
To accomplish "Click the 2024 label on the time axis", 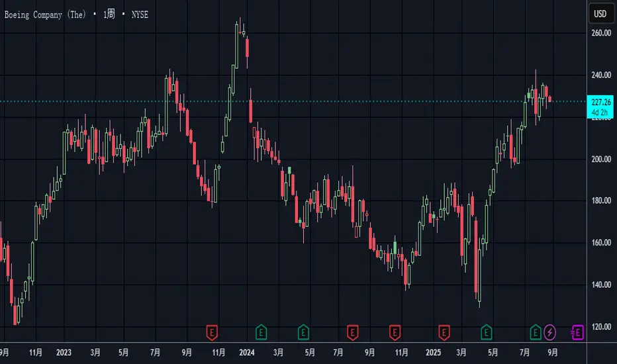I will point(246,352).
